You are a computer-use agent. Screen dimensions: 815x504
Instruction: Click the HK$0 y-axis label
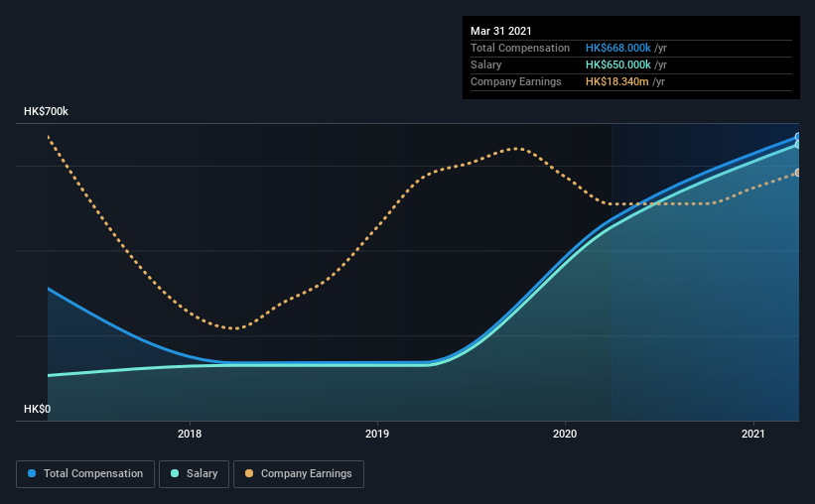[x=37, y=409]
